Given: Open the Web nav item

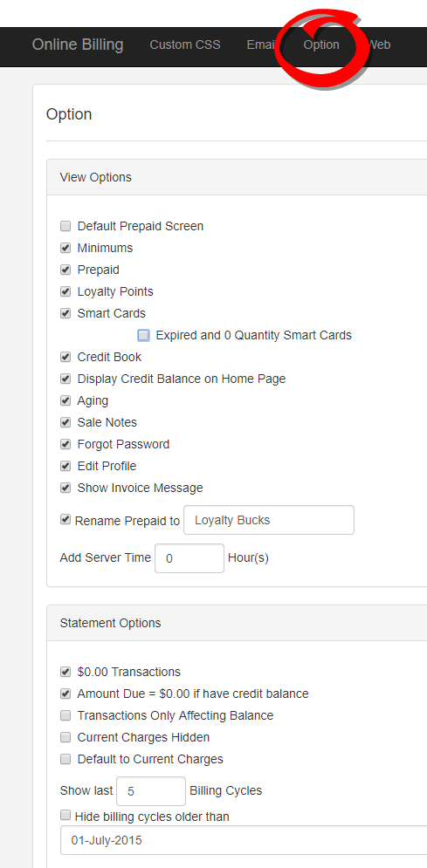Looking at the screenshot, I should [x=379, y=44].
